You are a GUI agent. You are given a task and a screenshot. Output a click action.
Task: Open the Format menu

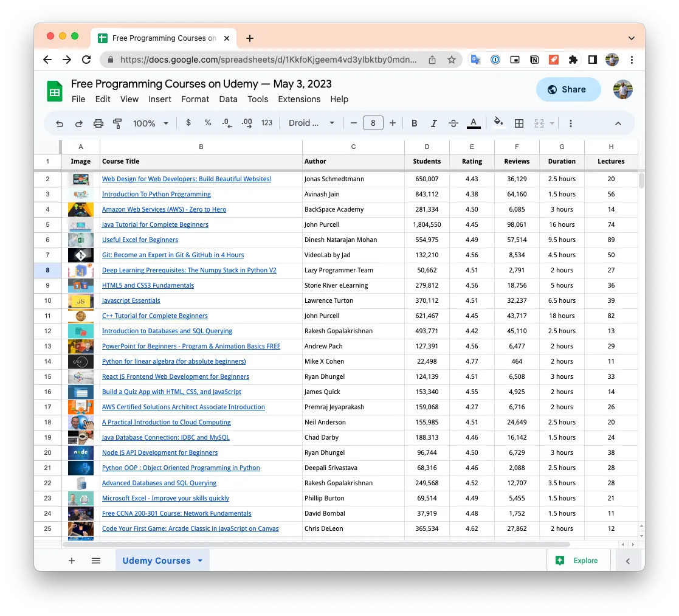[x=195, y=99]
